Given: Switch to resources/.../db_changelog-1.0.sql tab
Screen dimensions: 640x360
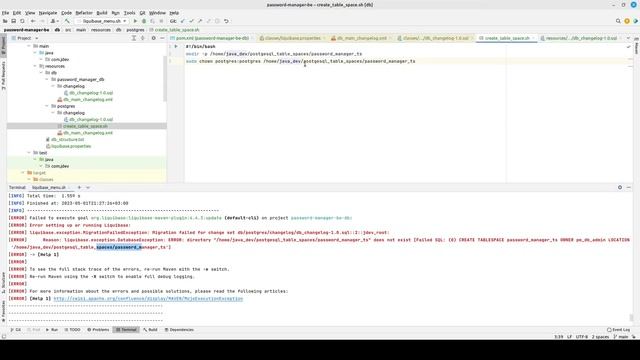Looking at the screenshot, I should point(581,38).
